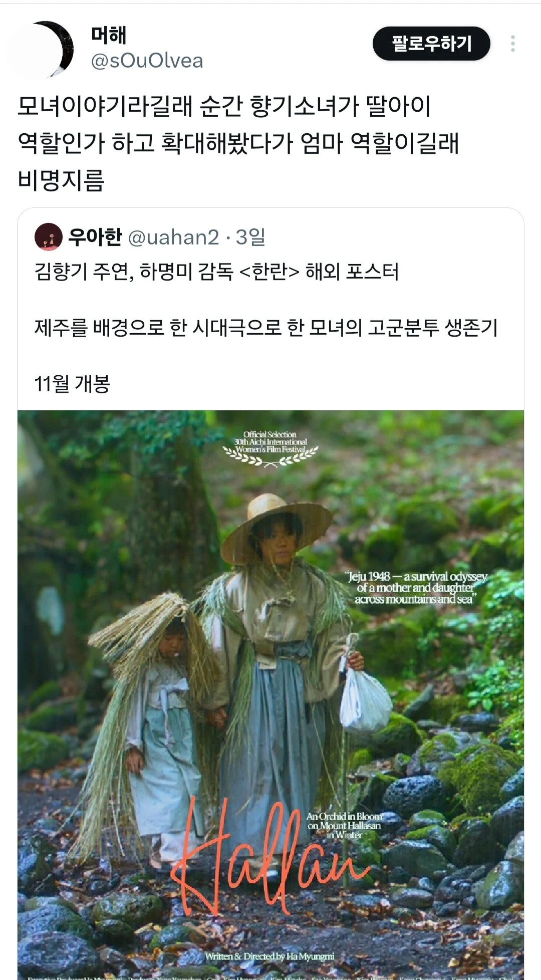Screen dimensions: 541x980
Task: Tap the crescent moon profile avatar
Action: point(48,49)
